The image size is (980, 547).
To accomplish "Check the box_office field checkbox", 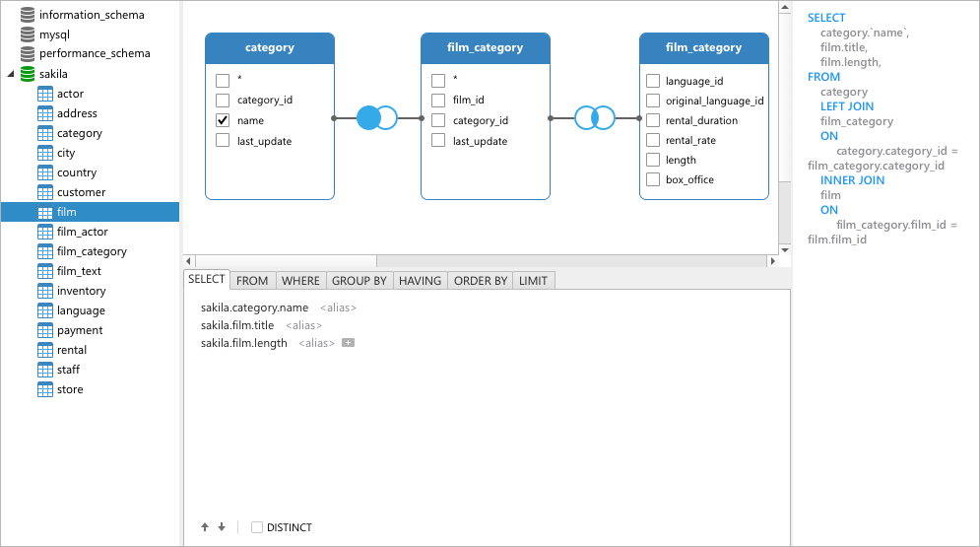I will click(653, 179).
